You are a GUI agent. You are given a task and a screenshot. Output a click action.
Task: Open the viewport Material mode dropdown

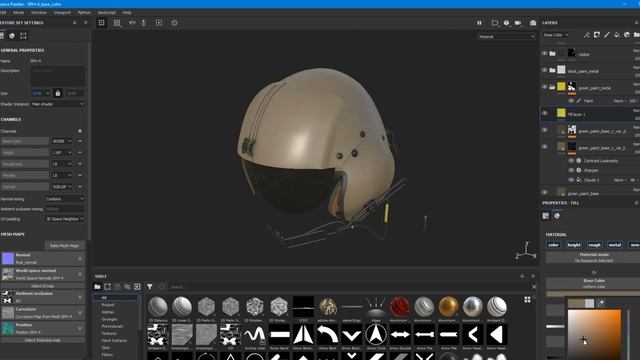[506, 37]
